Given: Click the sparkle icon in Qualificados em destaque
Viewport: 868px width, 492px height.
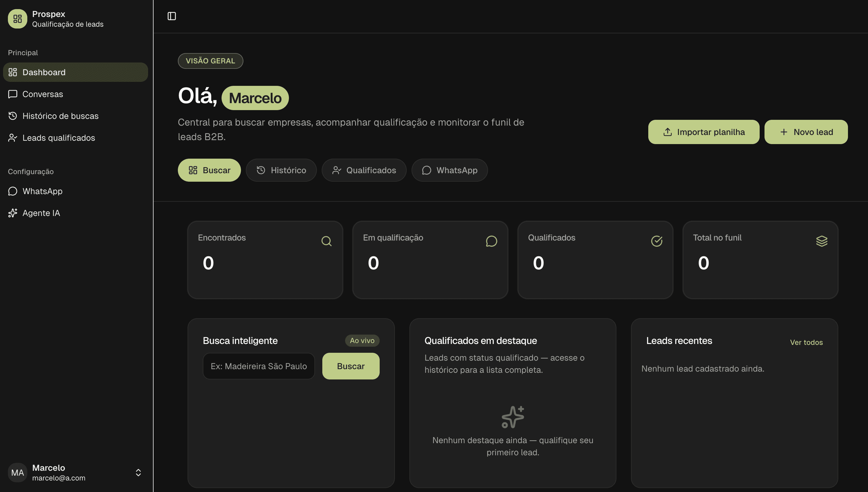Looking at the screenshot, I should pyautogui.click(x=513, y=417).
